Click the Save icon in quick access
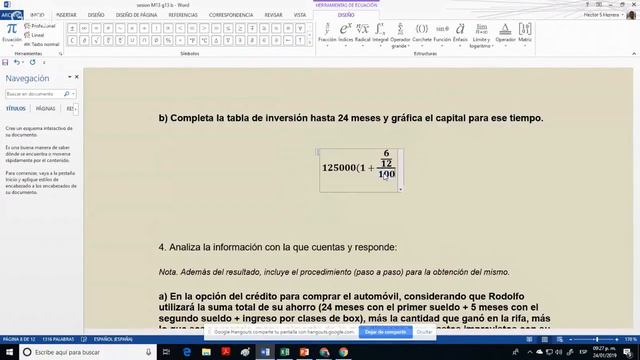This screenshot has width=640, height=360. coord(5,62)
